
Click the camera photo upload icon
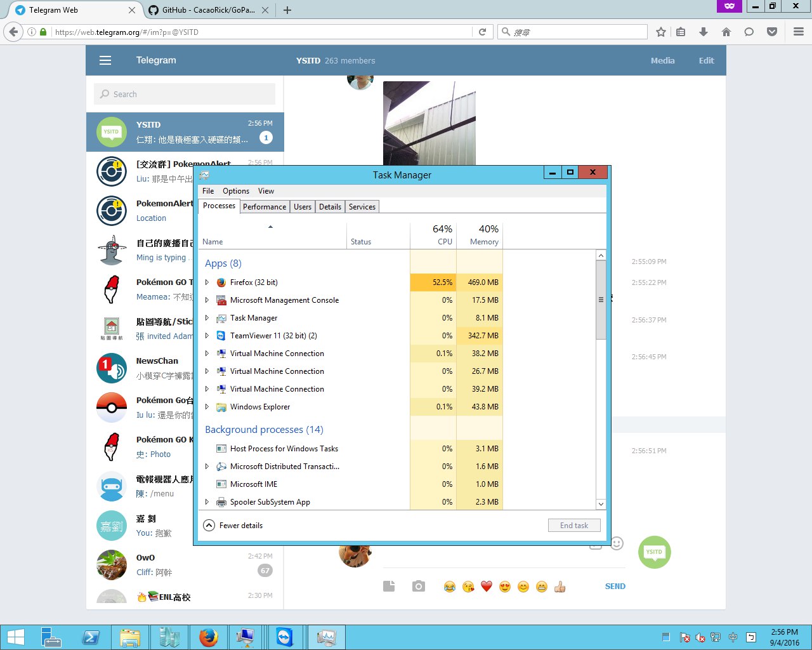click(x=419, y=587)
